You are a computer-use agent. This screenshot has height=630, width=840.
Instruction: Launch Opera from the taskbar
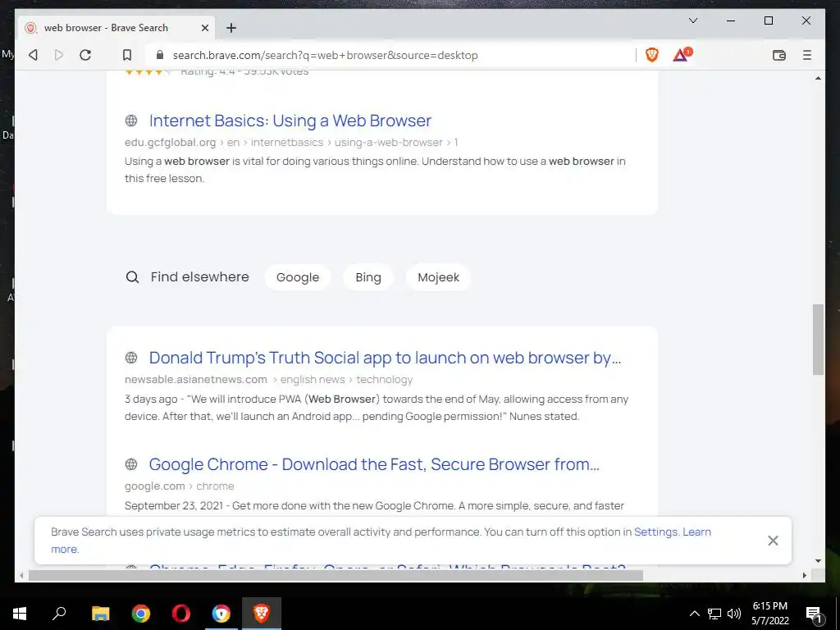(181, 614)
